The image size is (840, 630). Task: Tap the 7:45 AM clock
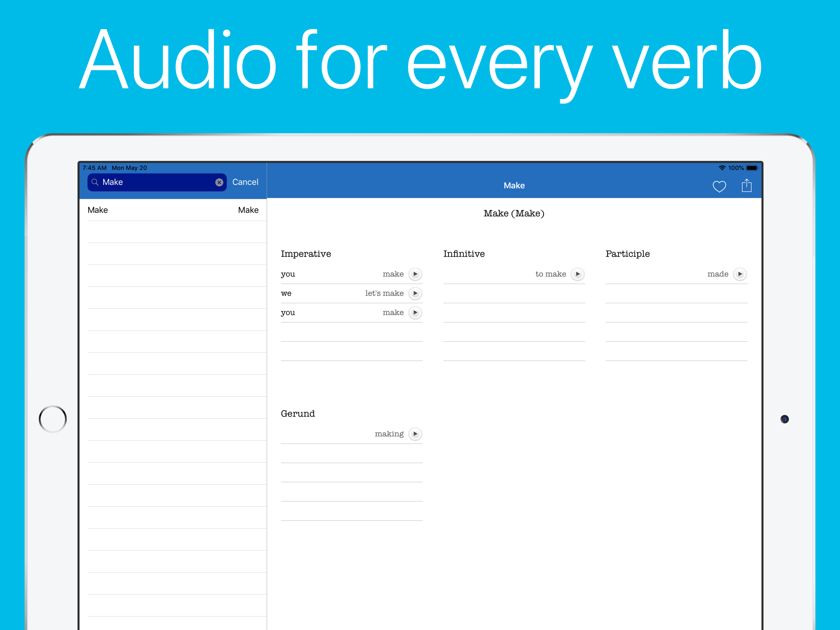[x=95, y=168]
